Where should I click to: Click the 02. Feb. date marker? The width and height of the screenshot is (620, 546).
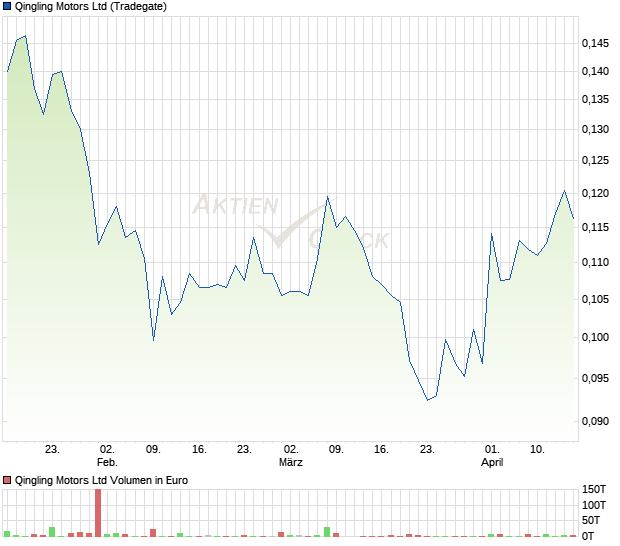107,455
